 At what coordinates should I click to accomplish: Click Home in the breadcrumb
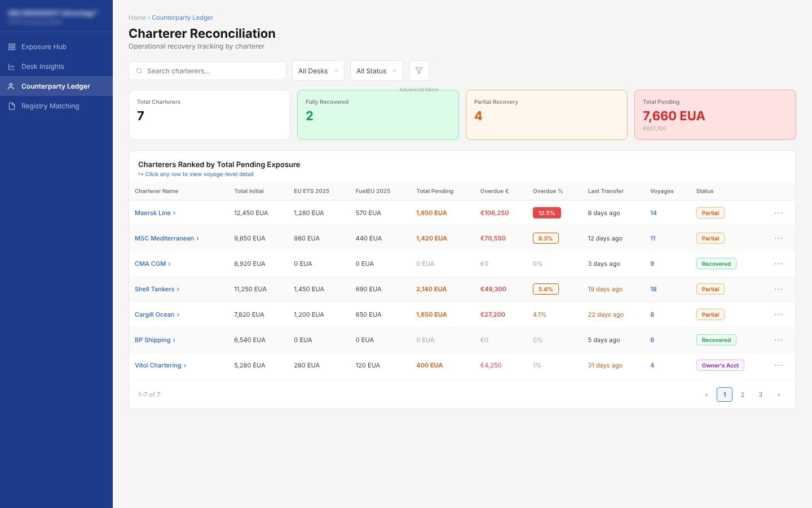click(x=137, y=17)
